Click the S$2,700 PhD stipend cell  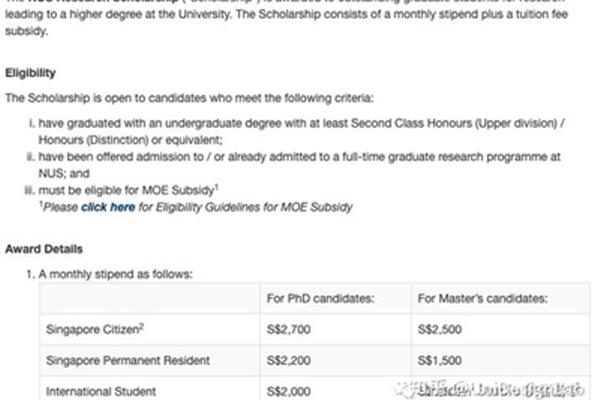[289, 329]
